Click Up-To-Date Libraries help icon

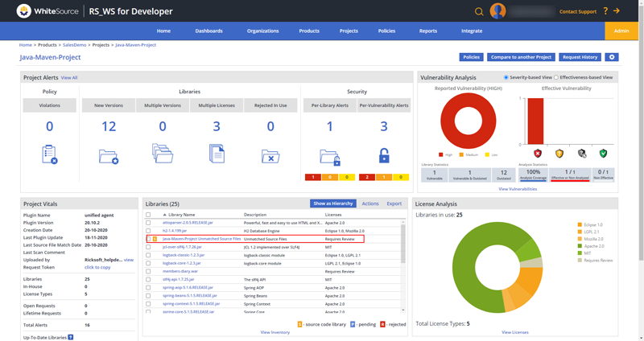[x=71, y=337]
